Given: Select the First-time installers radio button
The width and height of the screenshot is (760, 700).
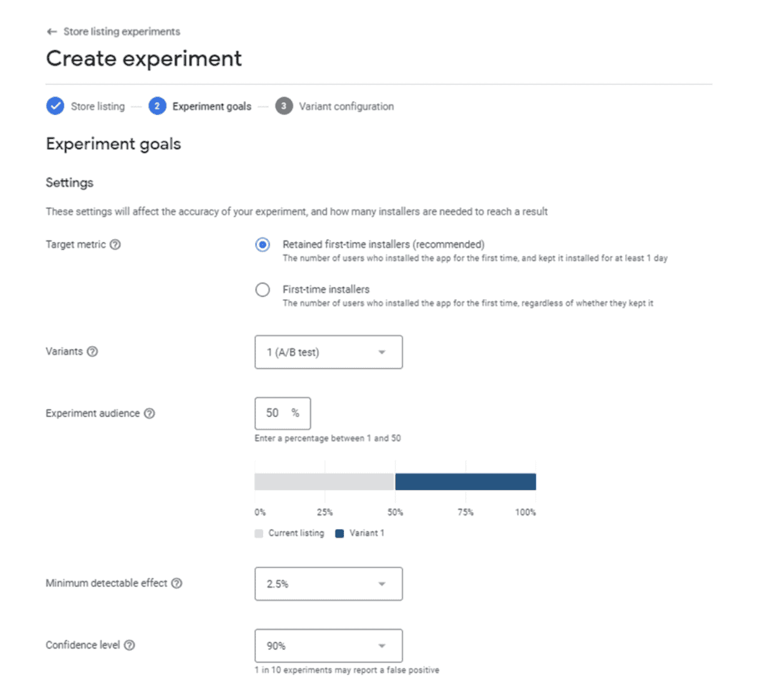Looking at the screenshot, I should coord(263,290).
